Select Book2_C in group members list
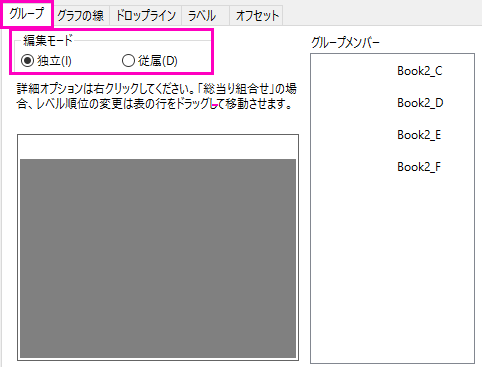The image size is (482, 367). (420, 71)
